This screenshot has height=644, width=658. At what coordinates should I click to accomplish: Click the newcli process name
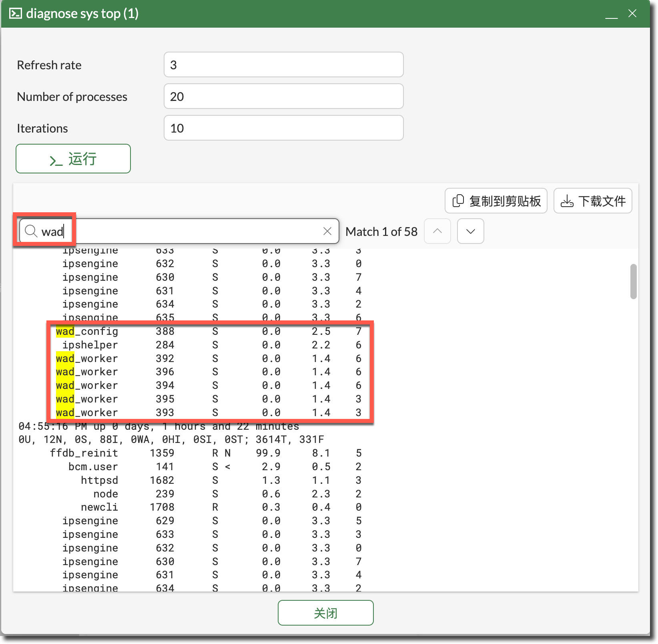click(x=100, y=507)
